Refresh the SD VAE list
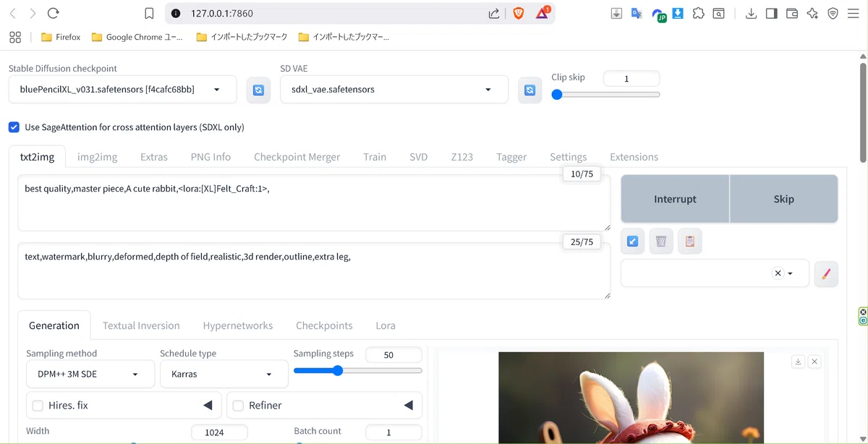 [x=529, y=90]
